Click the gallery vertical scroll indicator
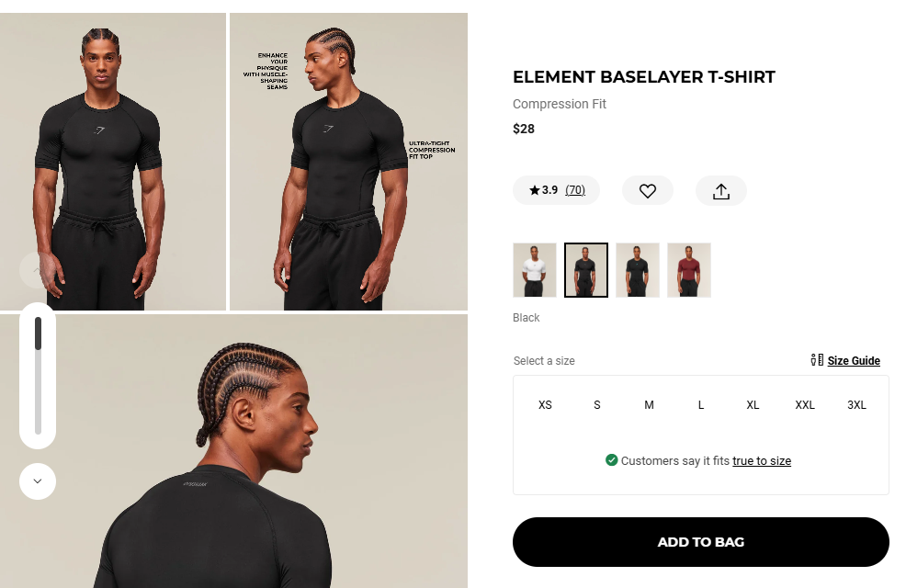The height and width of the screenshot is (588, 906). (38, 376)
